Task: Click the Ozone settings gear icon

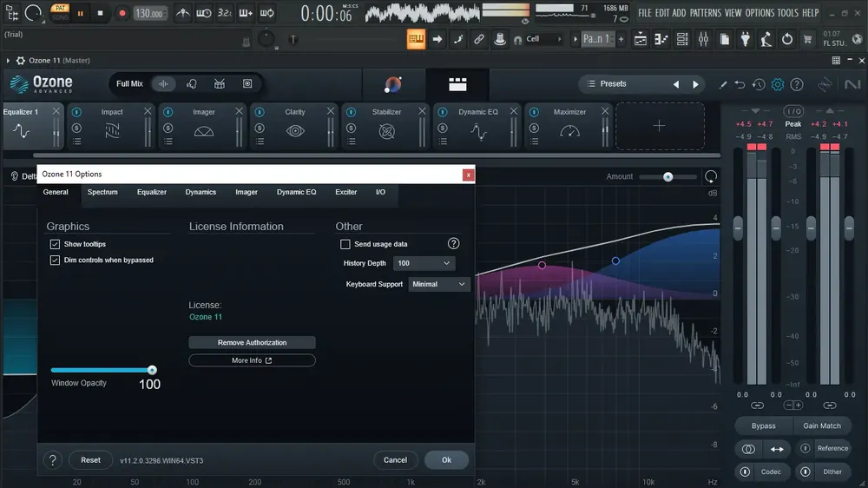Action: pos(778,84)
